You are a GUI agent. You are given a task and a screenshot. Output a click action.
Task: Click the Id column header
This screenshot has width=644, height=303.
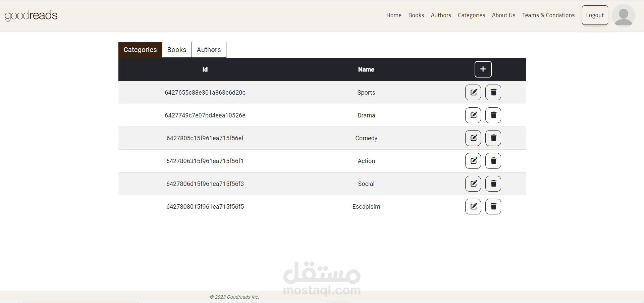(205, 69)
